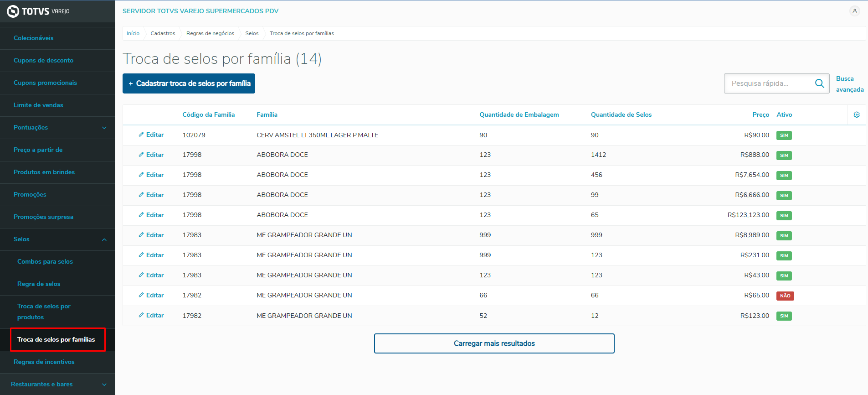Click the Início breadcrumb
868x395 pixels.
133,33
